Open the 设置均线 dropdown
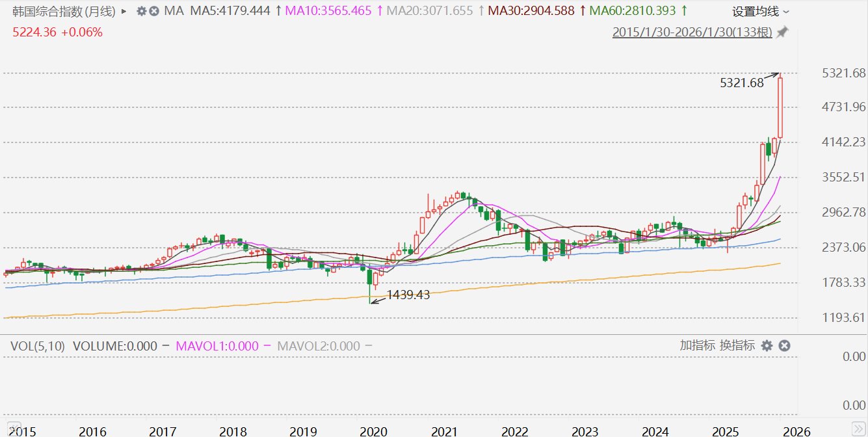868x437 pixels. click(x=761, y=12)
